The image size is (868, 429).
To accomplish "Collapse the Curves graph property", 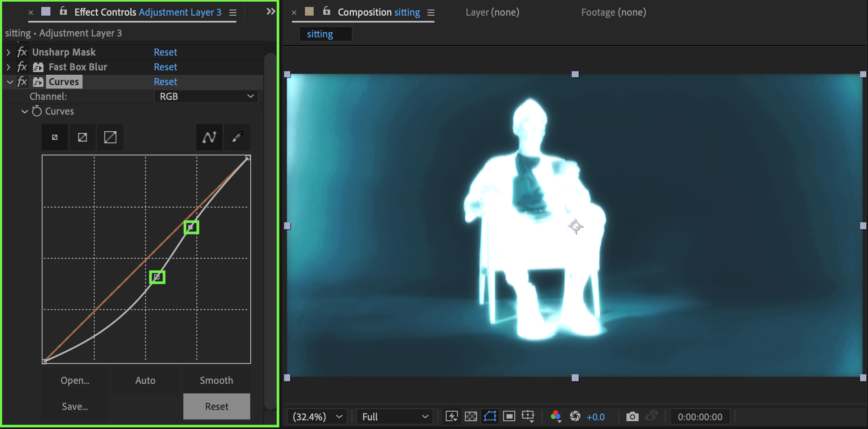I will [25, 111].
